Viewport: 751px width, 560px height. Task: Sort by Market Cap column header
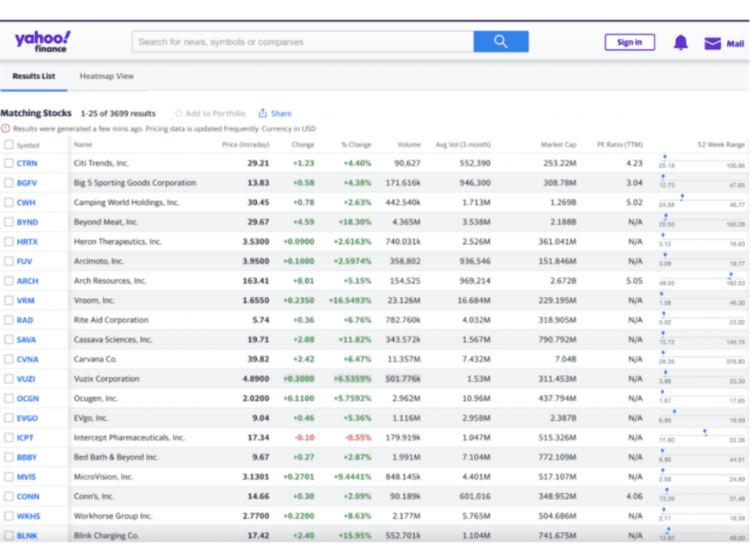pyautogui.click(x=558, y=144)
